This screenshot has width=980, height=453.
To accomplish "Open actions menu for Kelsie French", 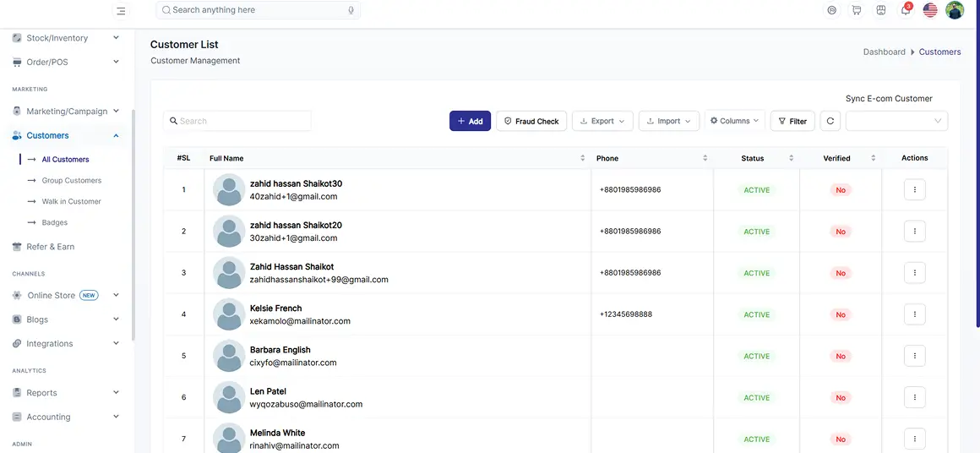I will click(x=914, y=314).
